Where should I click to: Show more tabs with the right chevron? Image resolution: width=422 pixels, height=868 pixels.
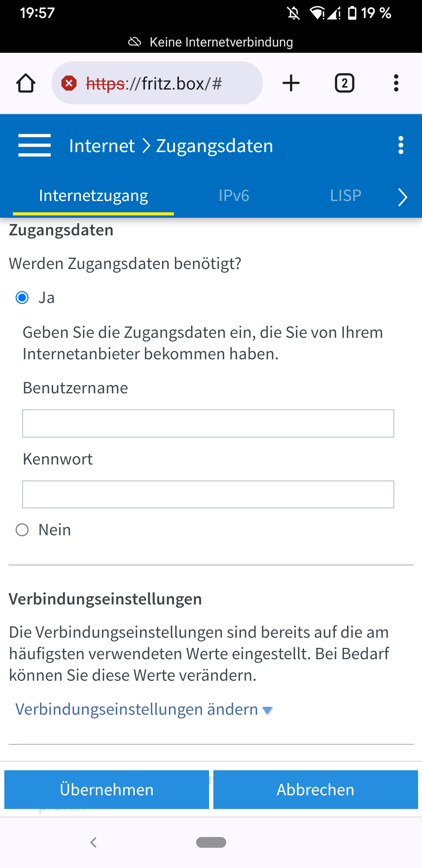coord(403,197)
